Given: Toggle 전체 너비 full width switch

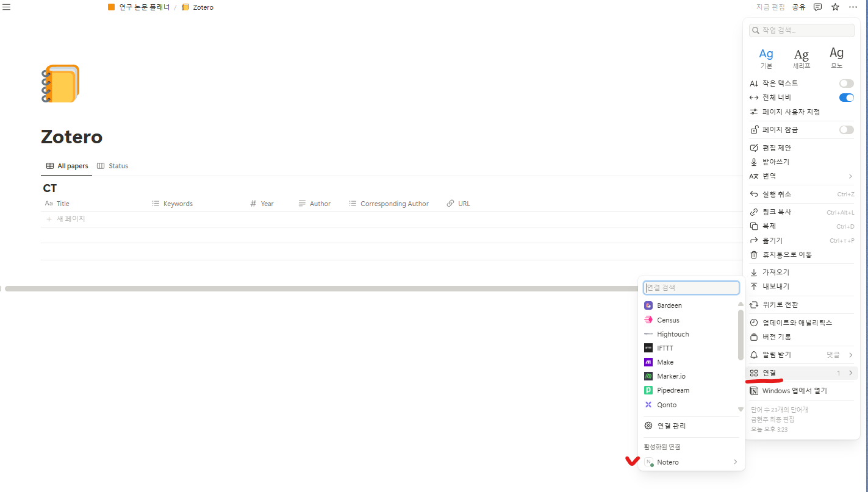Looking at the screenshot, I should tap(847, 98).
